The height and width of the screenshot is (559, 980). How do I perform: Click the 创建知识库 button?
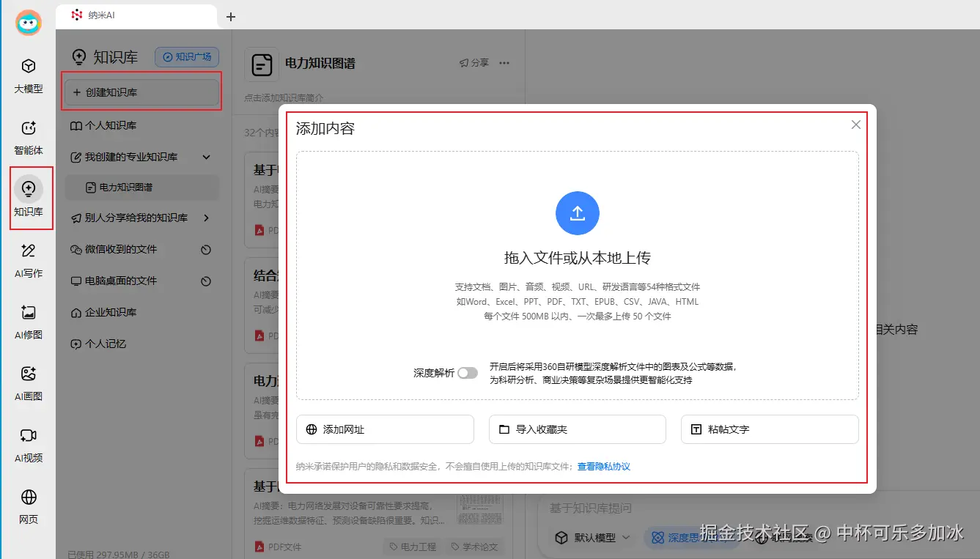pos(142,92)
